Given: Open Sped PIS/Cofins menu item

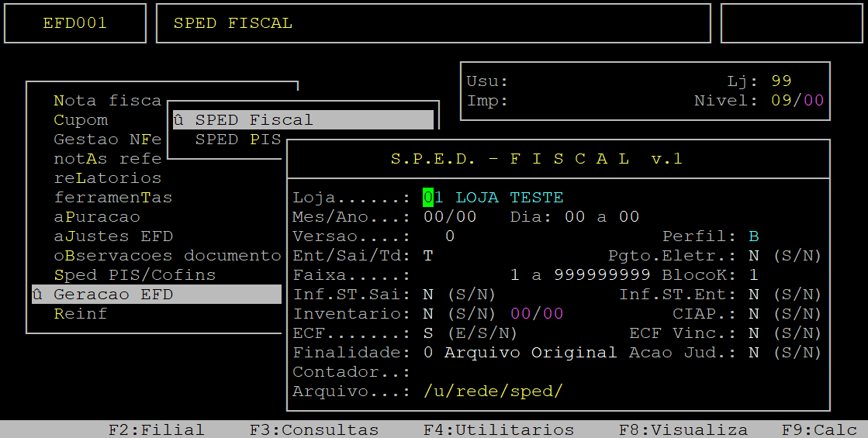Looking at the screenshot, I should pyautogui.click(x=134, y=275).
